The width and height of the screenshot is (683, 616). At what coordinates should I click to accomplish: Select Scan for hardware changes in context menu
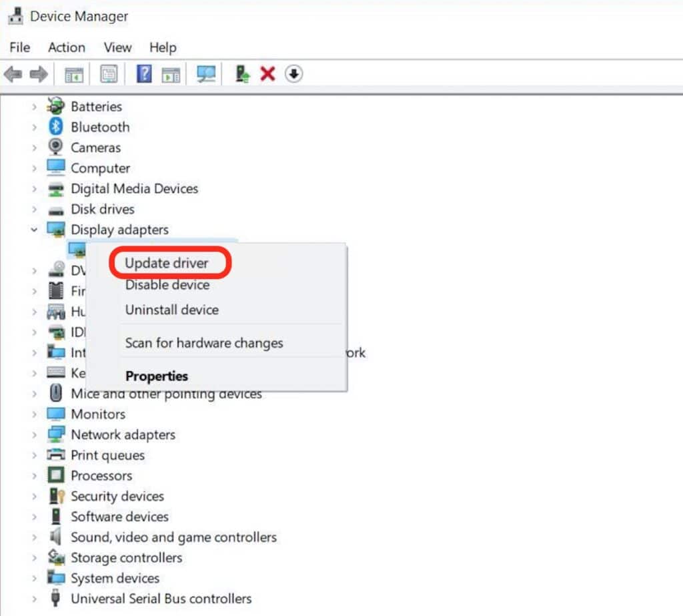(x=204, y=343)
